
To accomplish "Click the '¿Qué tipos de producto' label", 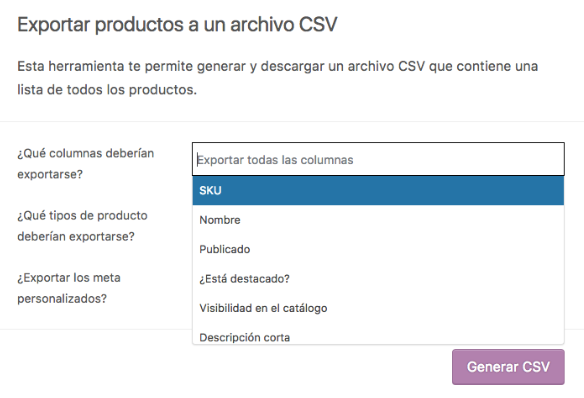I will (x=82, y=216).
